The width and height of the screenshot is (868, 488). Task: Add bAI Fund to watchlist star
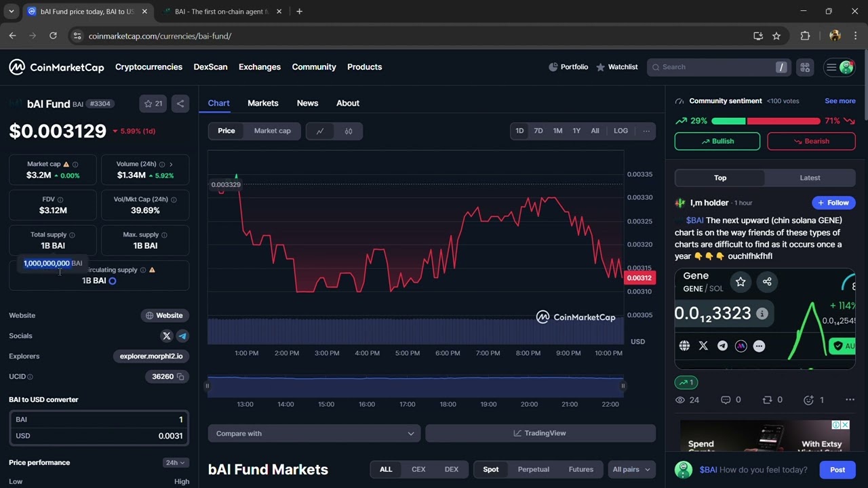pyautogui.click(x=153, y=104)
